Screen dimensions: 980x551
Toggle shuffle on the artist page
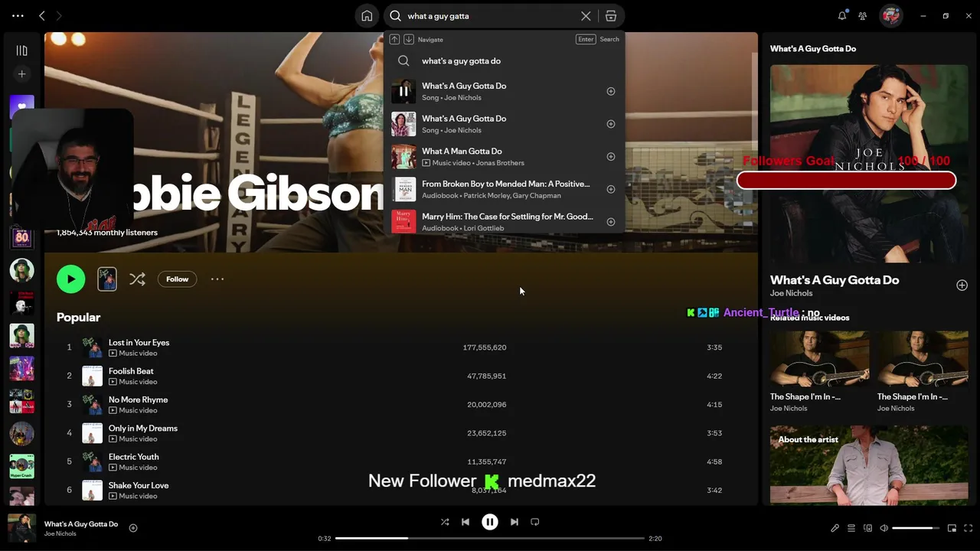pos(137,279)
